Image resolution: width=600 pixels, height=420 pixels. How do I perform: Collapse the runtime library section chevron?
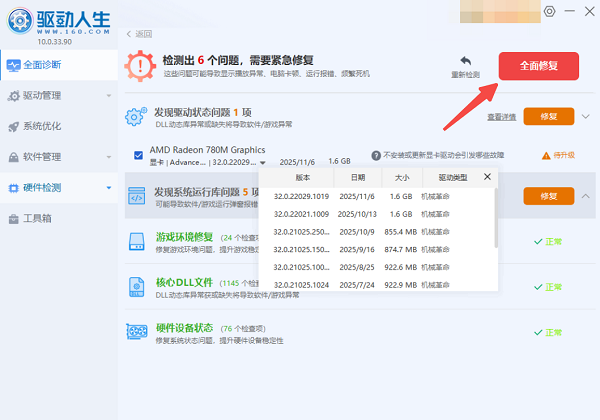point(585,196)
